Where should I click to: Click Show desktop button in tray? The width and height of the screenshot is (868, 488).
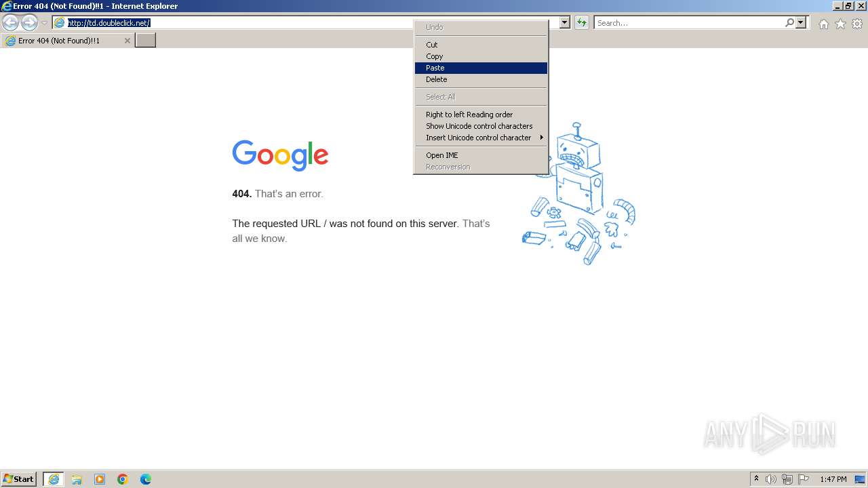tap(860, 479)
